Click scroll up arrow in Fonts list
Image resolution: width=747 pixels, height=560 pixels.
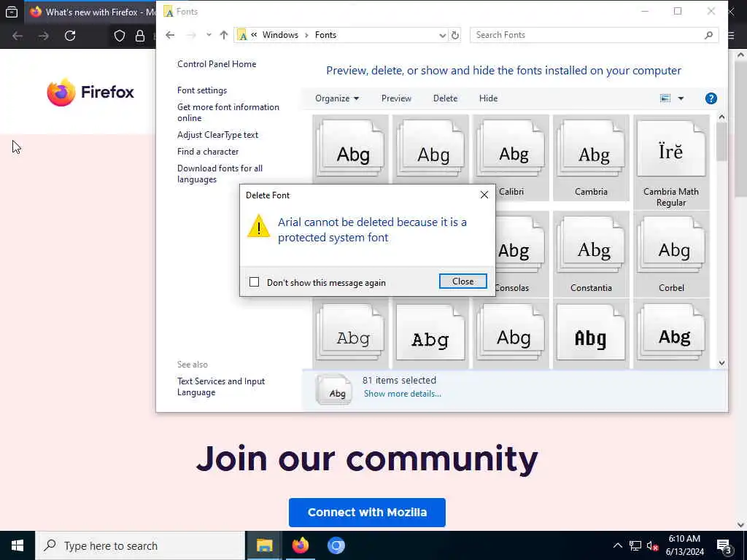[721, 117]
